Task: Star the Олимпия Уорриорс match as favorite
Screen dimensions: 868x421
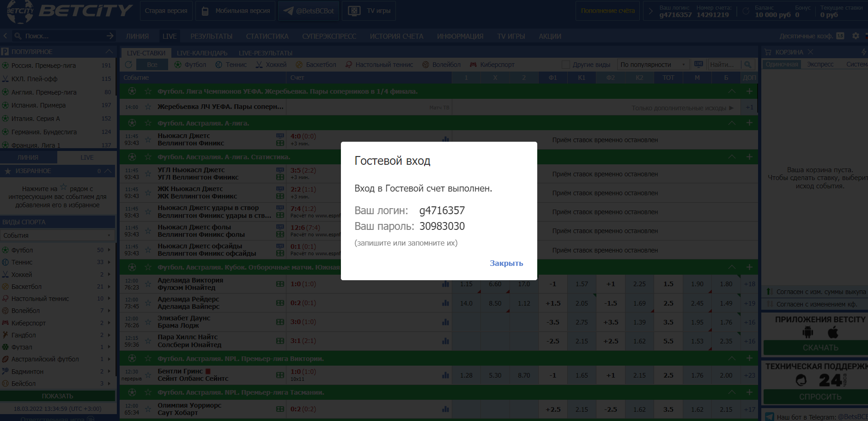Action: [148, 409]
